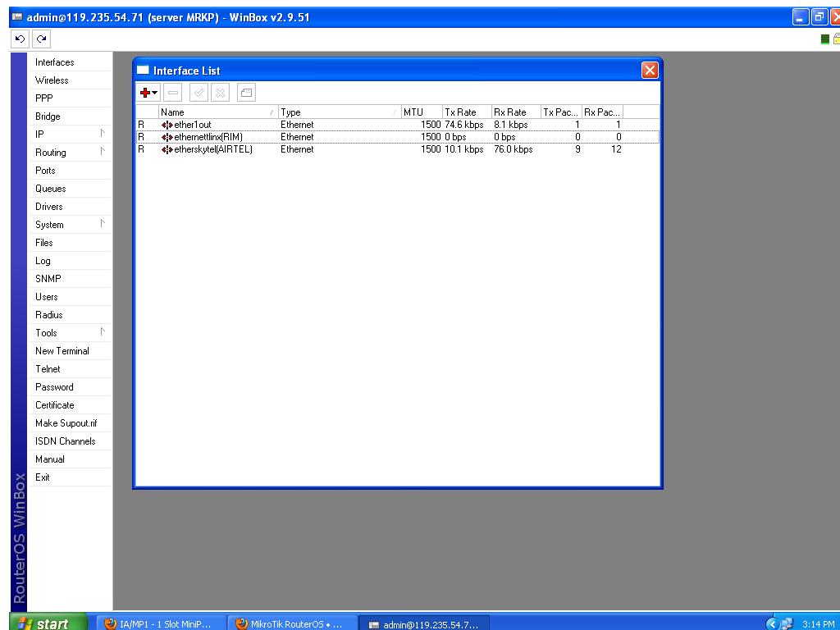Expand the IP submenu arrow
The image size is (840, 630).
103,134
